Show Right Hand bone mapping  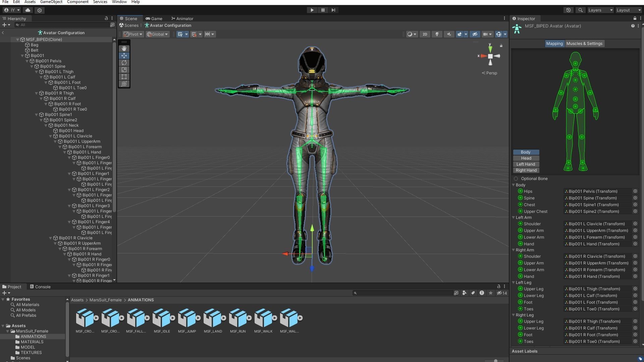tap(526, 170)
